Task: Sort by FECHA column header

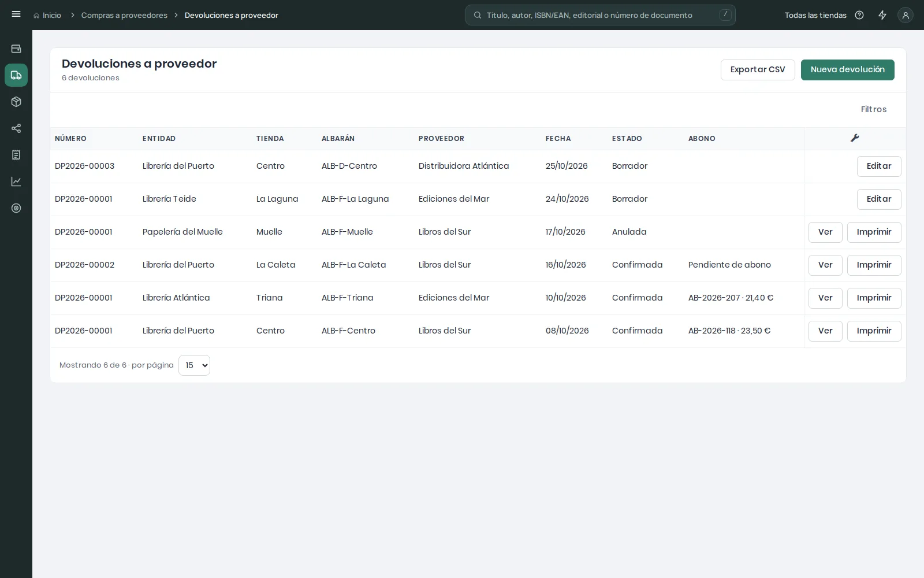Action: [x=558, y=139]
